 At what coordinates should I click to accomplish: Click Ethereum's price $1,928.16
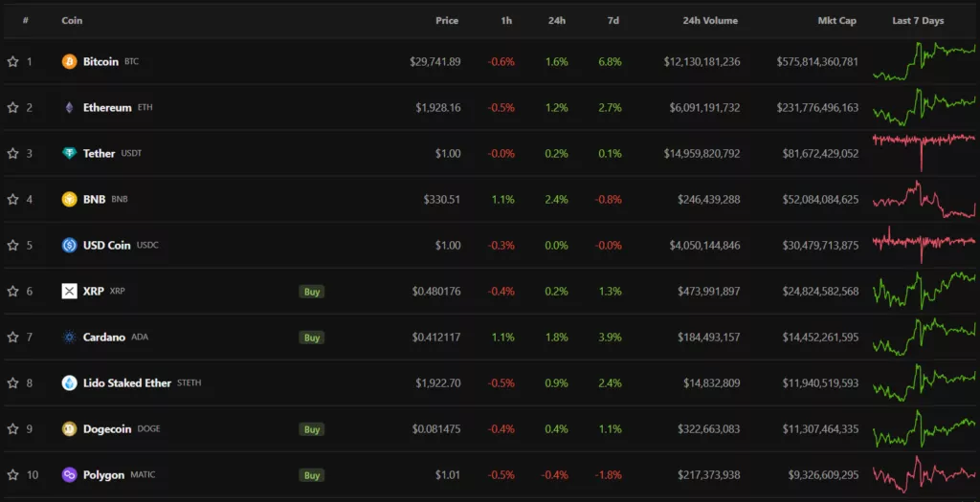[438, 107]
